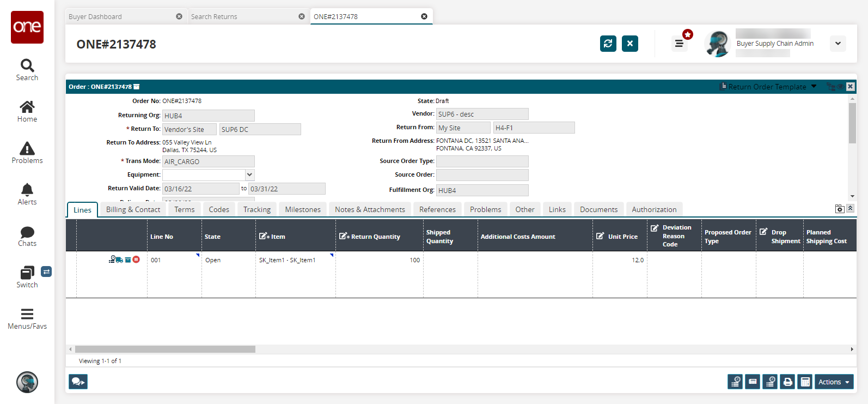Collapse the header with the double-chevron toggle

pos(850,208)
